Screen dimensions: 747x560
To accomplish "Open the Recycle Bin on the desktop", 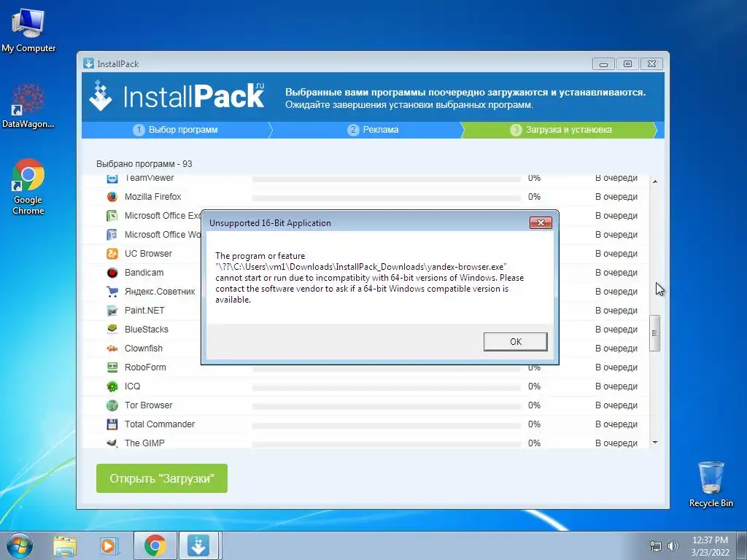I will pyautogui.click(x=711, y=484).
